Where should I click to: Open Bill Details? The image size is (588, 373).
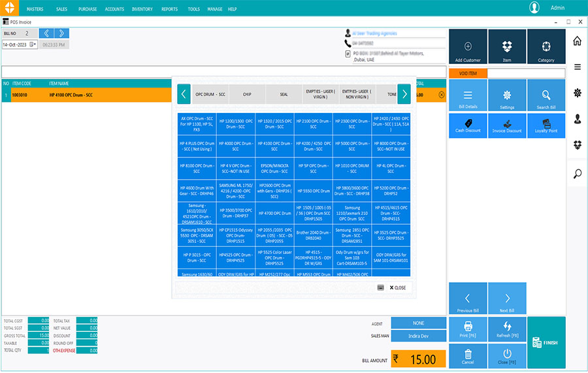468,95
